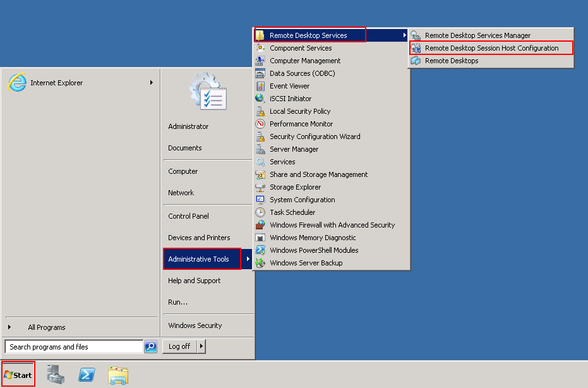Click the Performance Monitor icon
This screenshot has width=588, height=388.
(x=260, y=124)
